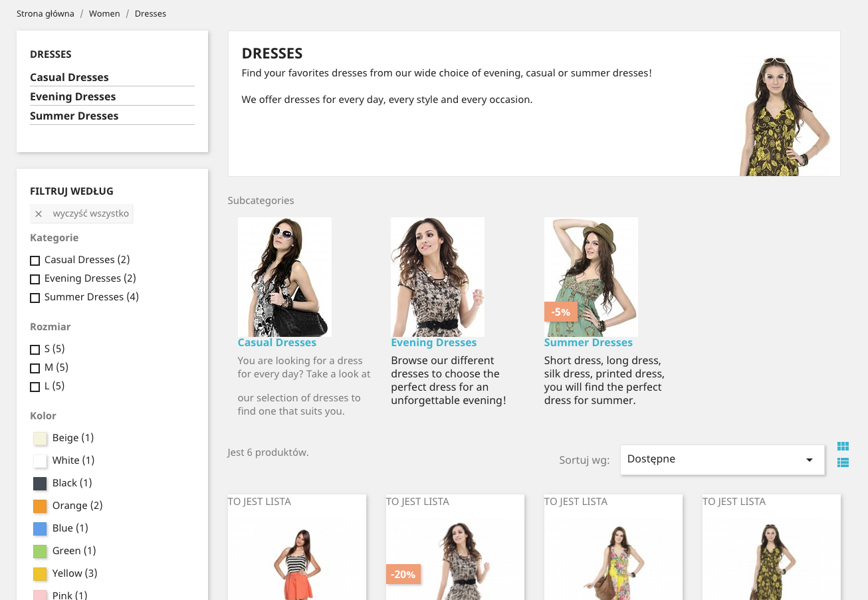This screenshot has width=868, height=600.
Task: Click the FILTRUJ WEDŁUG heading
Action: tap(72, 191)
